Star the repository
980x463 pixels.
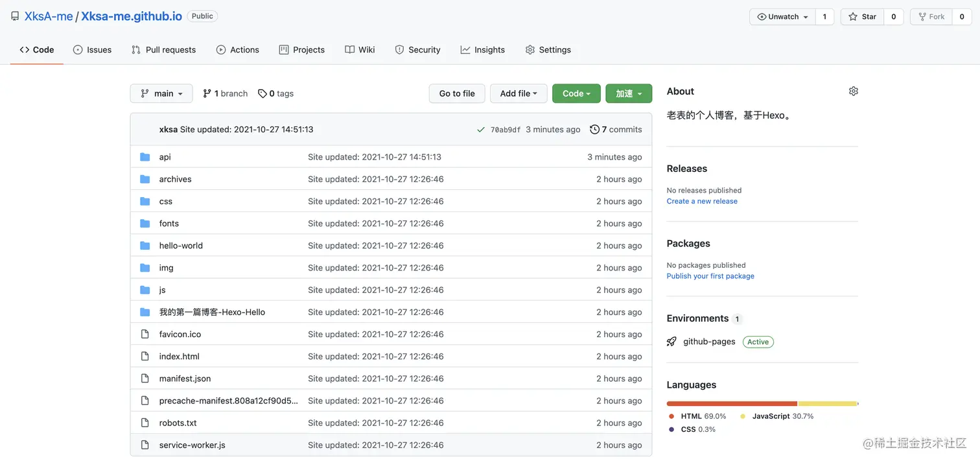[862, 17]
